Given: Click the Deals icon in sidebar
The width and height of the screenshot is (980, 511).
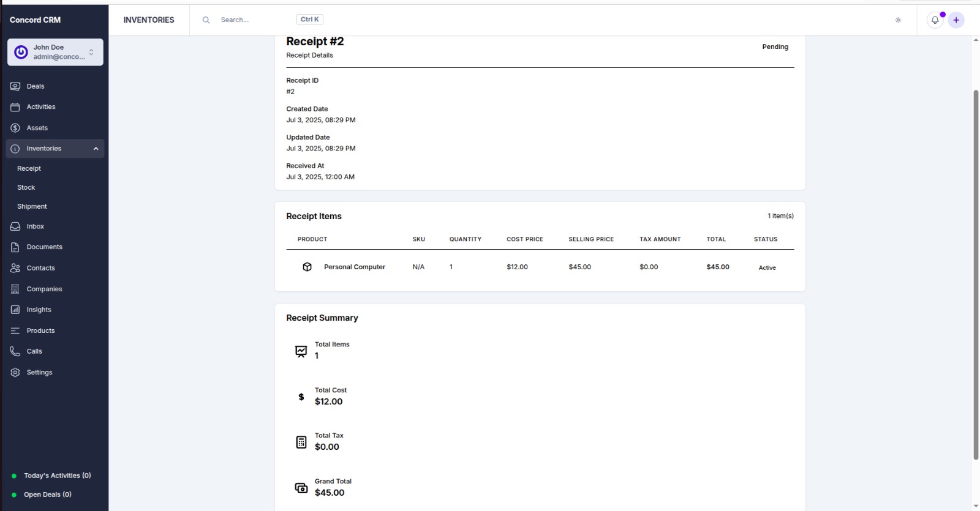Looking at the screenshot, I should (15, 86).
